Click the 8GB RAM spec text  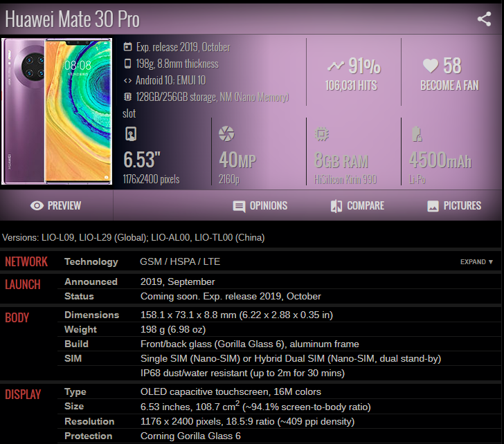click(341, 160)
